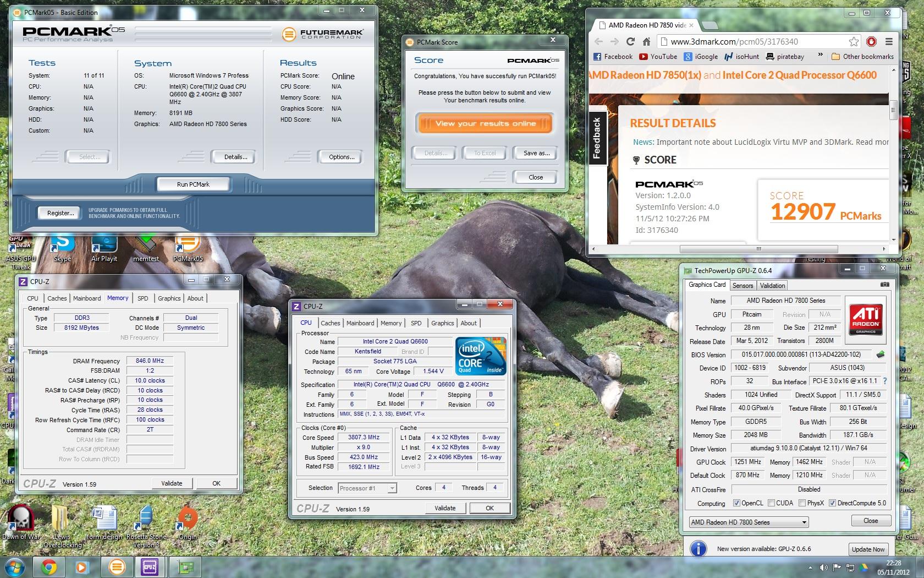Click Update Now in the GPU-Z notice
Viewport: 924px width, 578px height.
pyautogui.click(x=868, y=549)
